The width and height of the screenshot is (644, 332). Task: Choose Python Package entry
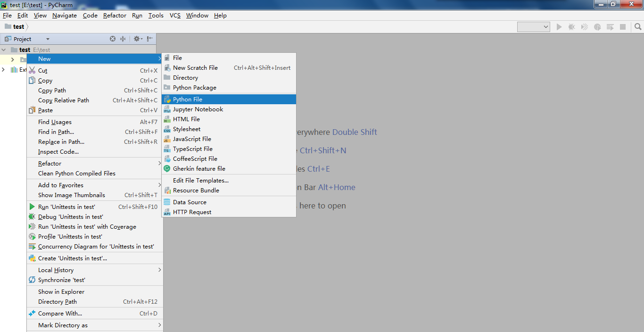[x=229, y=87]
